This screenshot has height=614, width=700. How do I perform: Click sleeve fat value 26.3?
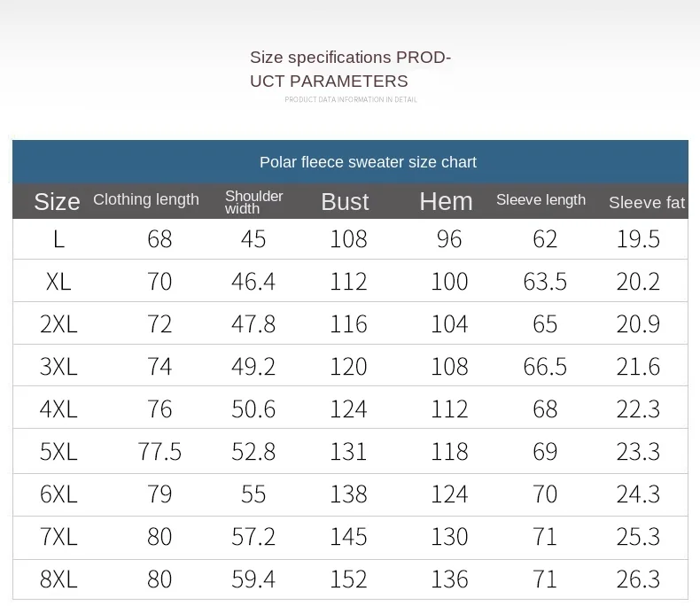click(638, 579)
